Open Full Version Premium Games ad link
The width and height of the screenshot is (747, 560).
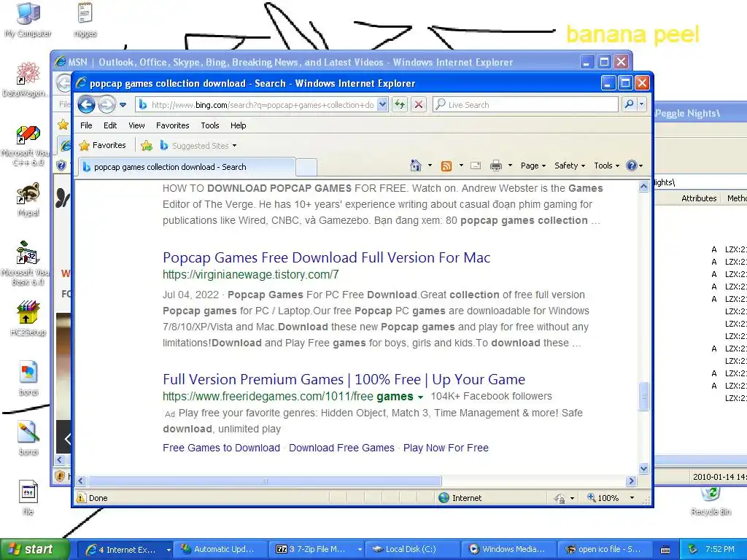344,379
